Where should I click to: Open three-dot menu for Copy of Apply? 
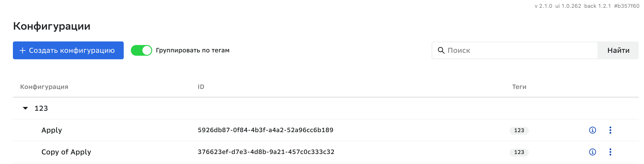coord(610,152)
